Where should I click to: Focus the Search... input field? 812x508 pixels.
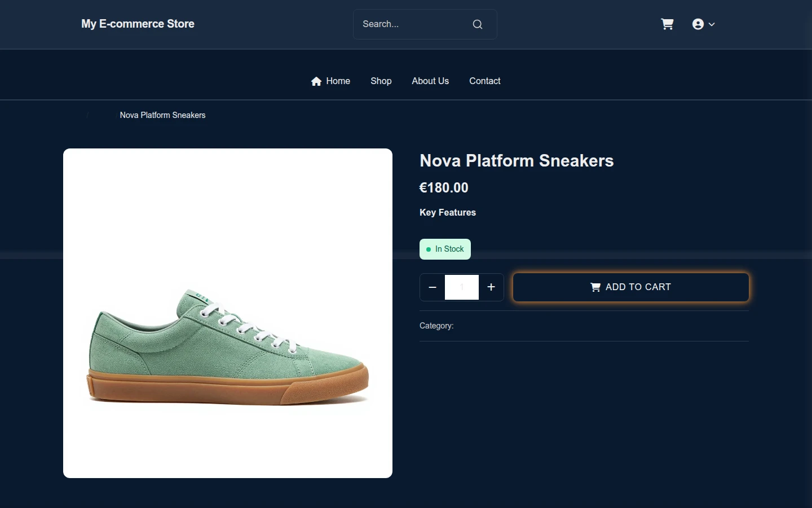tap(425, 24)
